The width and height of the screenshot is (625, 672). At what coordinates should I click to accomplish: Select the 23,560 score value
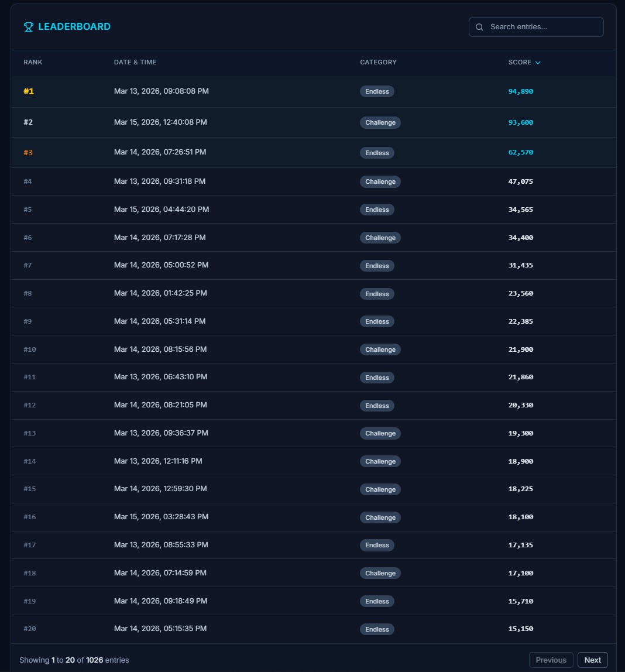520,293
